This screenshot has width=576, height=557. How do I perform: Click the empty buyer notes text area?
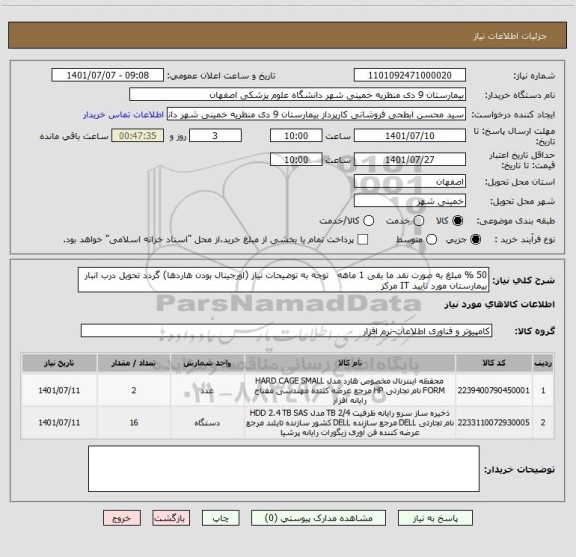[284, 469]
